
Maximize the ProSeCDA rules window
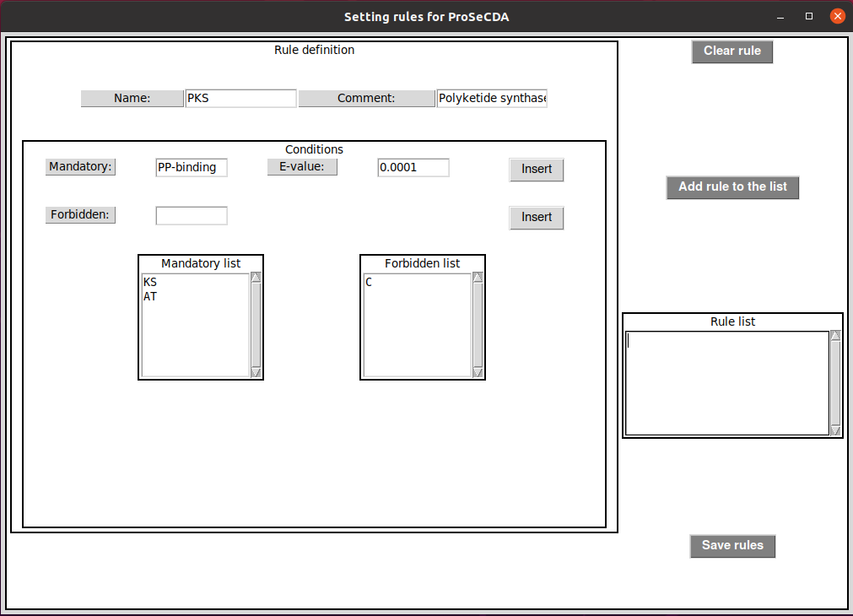click(809, 17)
